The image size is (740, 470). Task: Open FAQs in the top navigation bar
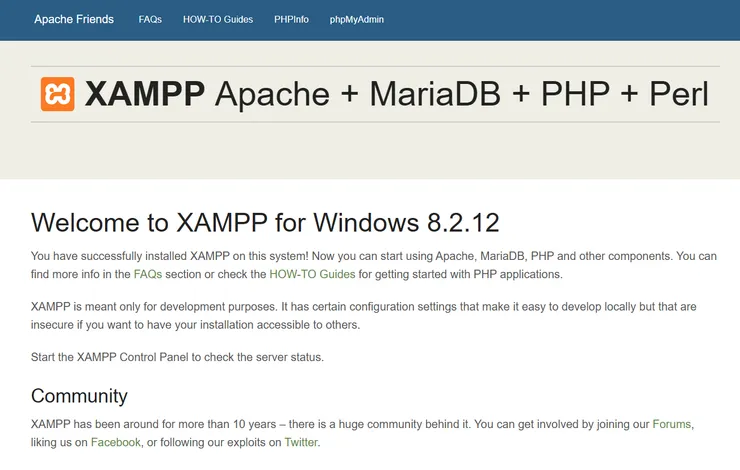point(150,19)
